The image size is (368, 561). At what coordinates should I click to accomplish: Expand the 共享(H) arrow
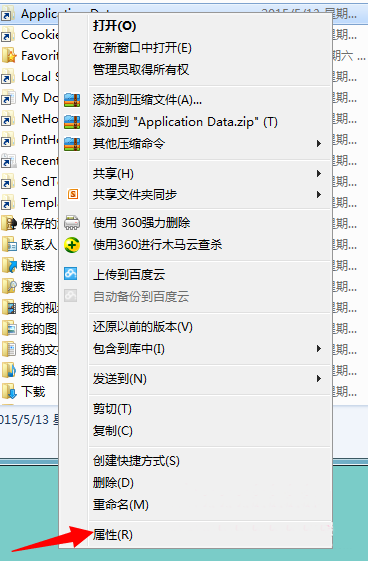[x=319, y=174]
